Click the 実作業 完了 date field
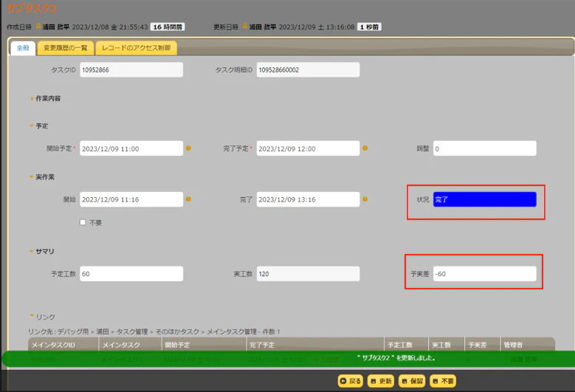 coord(308,199)
